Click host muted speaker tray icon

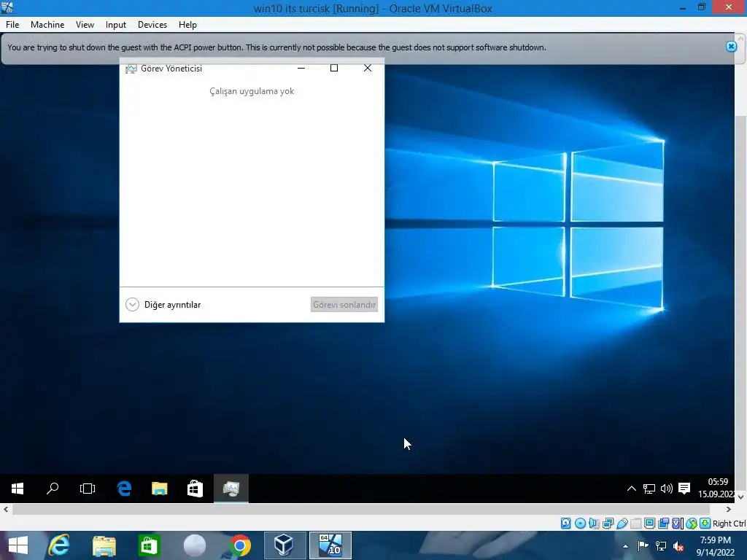[678, 546]
